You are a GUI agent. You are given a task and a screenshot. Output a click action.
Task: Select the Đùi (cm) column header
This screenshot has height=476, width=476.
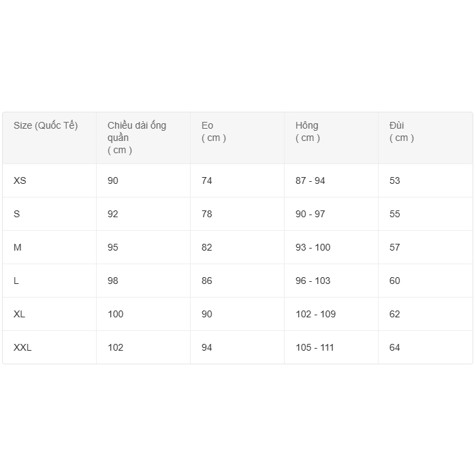pos(402,131)
